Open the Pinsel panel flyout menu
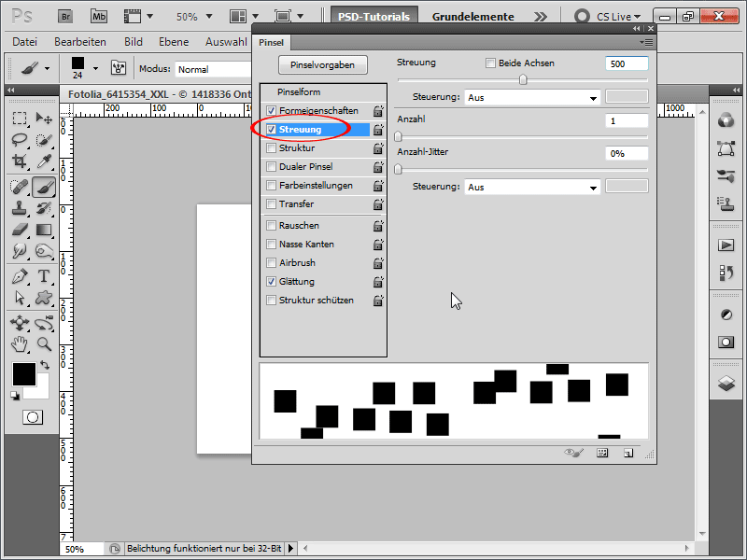 pos(646,42)
